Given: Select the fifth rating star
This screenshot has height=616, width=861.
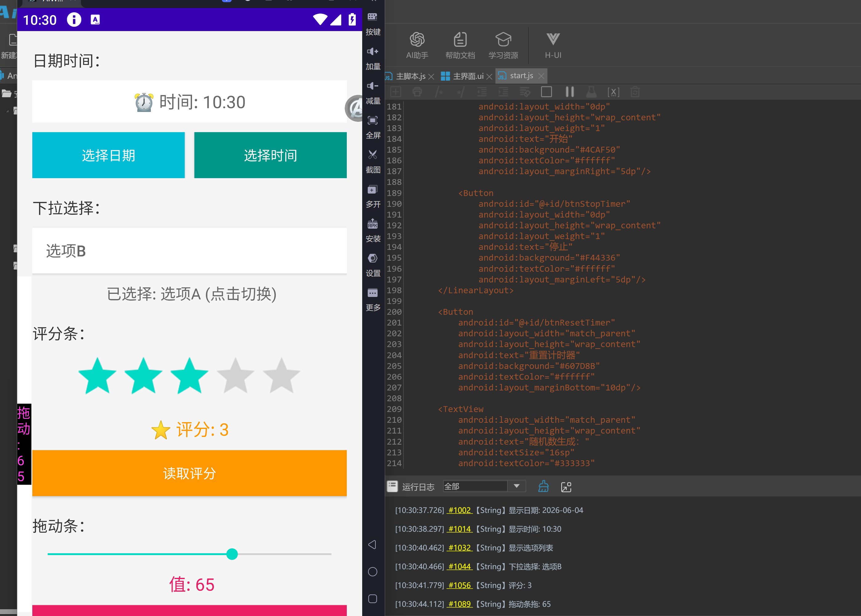Looking at the screenshot, I should [282, 376].
